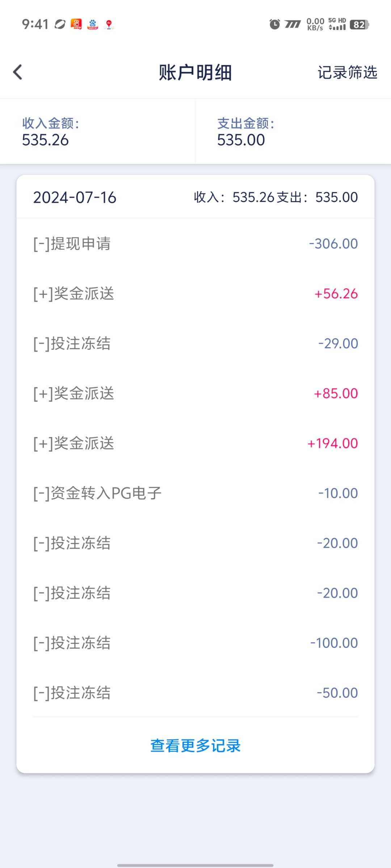Tap the 2024-07-16 date header
Screen dimensions: 391x868
point(75,197)
